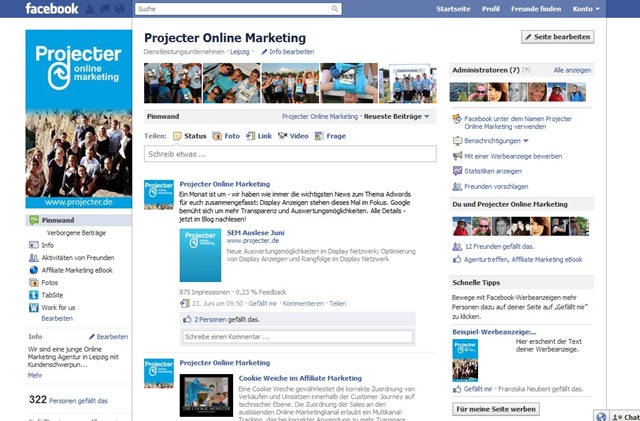Click Mit einer Werbeanzeige bewerben link
Viewport: 640px width, 421px height.
(x=513, y=156)
